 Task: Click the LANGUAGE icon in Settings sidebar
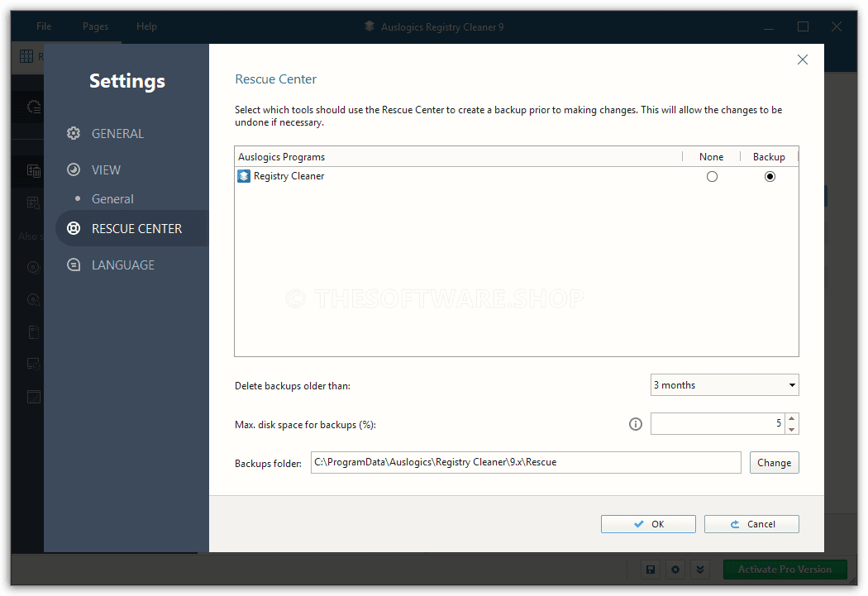pyautogui.click(x=74, y=265)
